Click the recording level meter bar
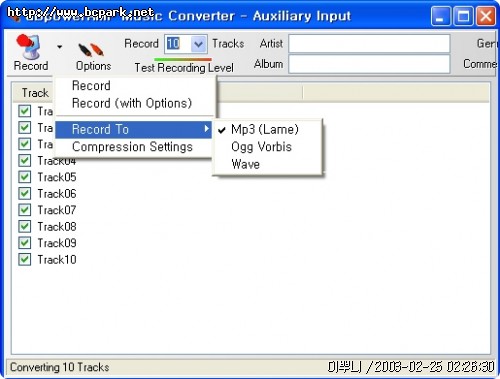The image size is (500, 379). pyautogui.click(x=183, y=59)
